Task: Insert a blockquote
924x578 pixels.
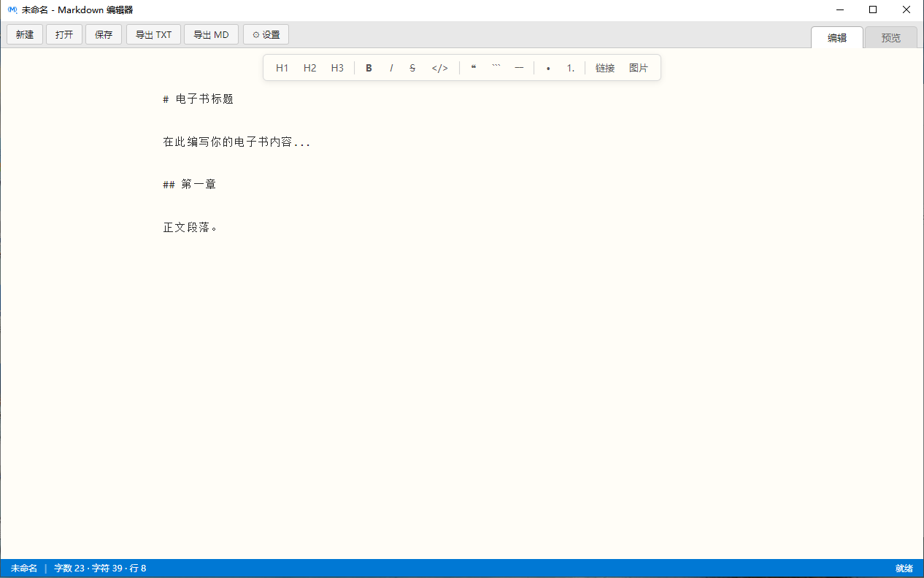Action: (x=474, y=68)
